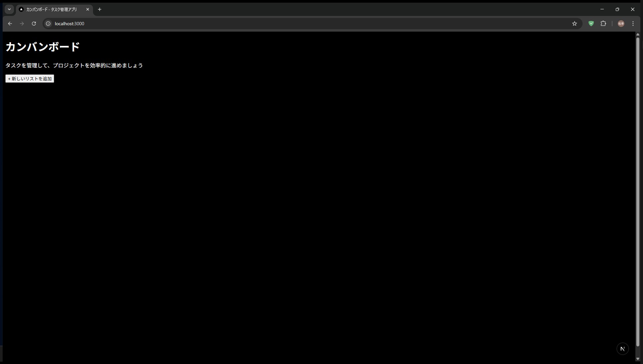
Task: Open the Chrome profile avatar
Action: click(621, 24)
